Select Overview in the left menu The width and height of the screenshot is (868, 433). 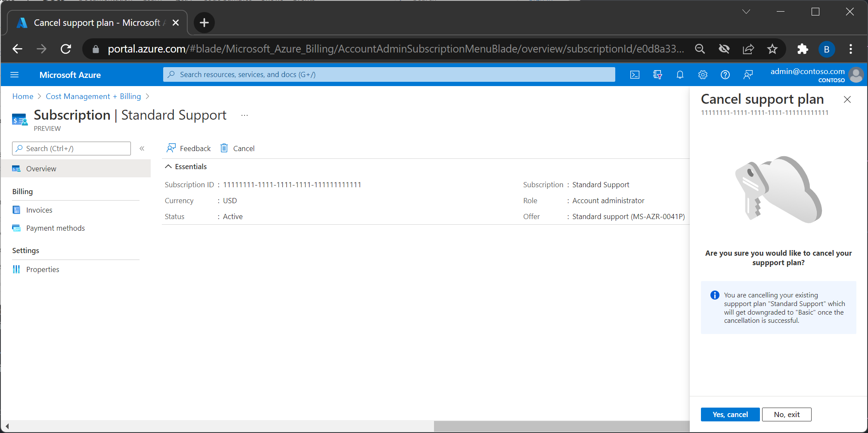(76, 169)
